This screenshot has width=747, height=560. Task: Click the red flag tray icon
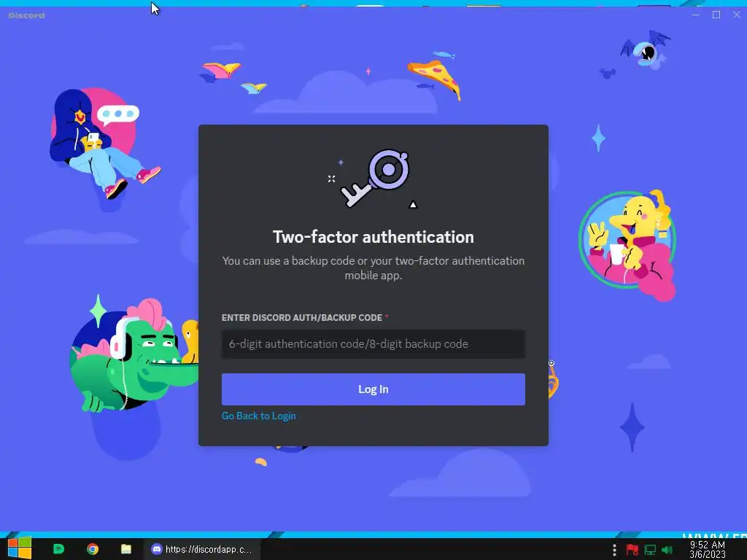coord(632,550)
